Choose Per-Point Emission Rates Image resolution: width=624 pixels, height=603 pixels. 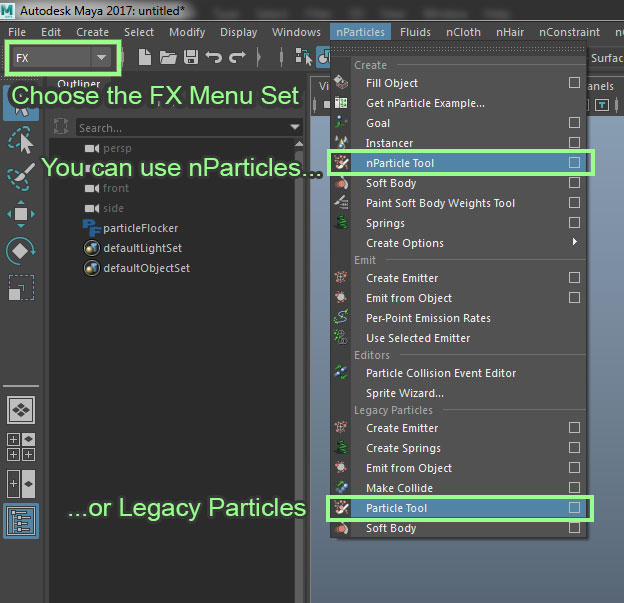coord(428,318)
